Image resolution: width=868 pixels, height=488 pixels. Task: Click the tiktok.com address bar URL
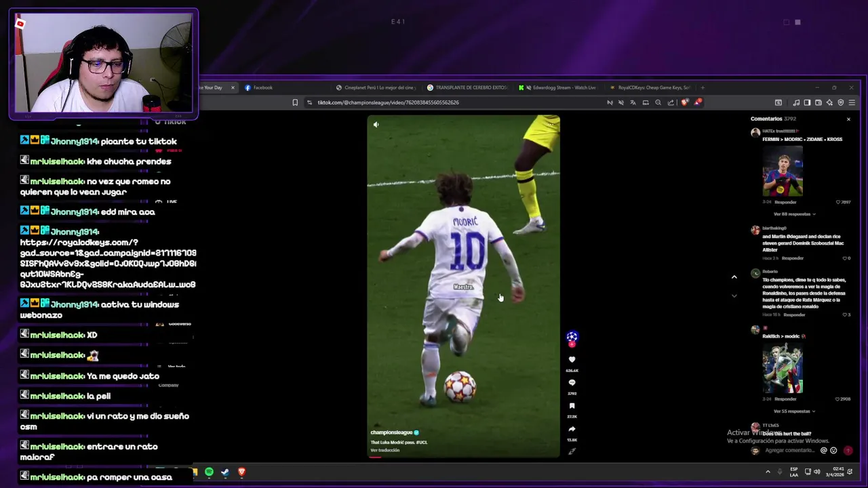389,102
